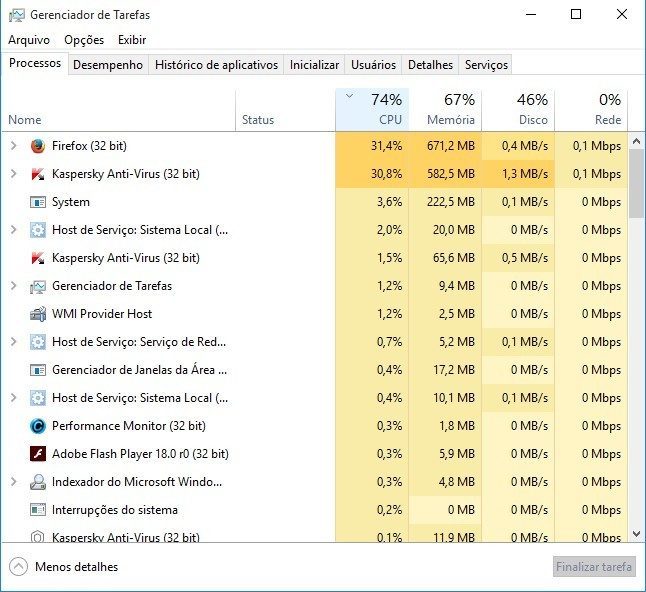Sort by the Nome column header

pyautogui.click(x=119, y=110)
